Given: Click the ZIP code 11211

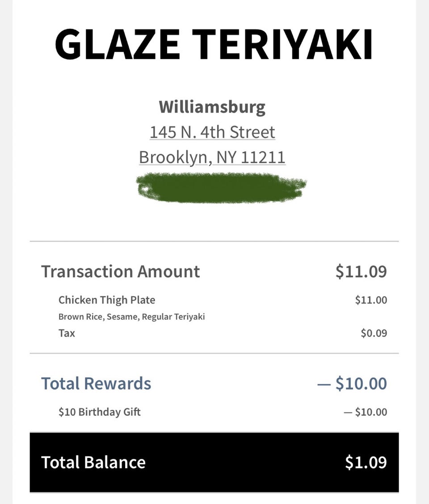Looking at the screenshot, I should [x=263, y=158].
